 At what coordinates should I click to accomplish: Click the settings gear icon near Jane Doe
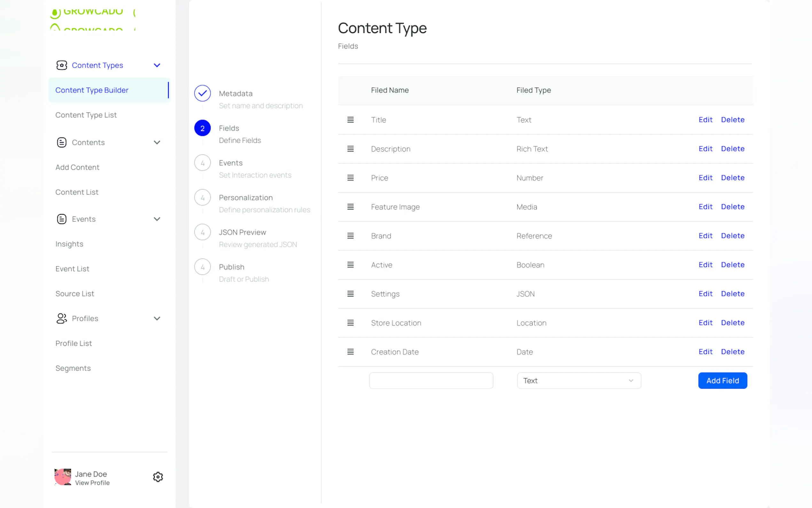158,477
